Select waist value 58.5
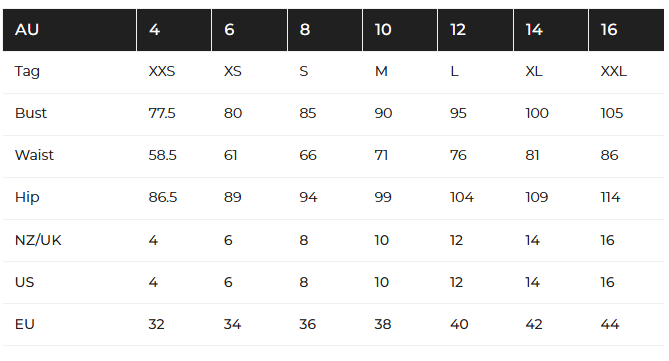 tap(174, 155)
